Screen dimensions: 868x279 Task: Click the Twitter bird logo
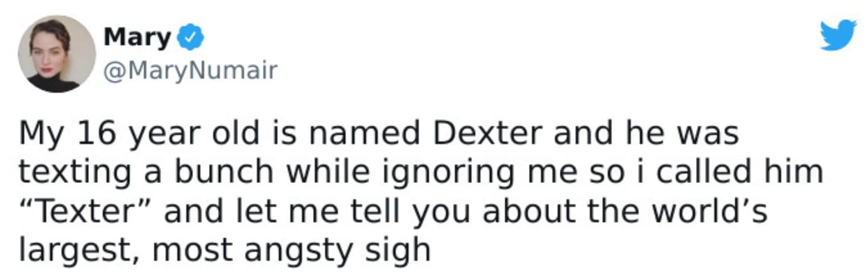coord(838,35)
